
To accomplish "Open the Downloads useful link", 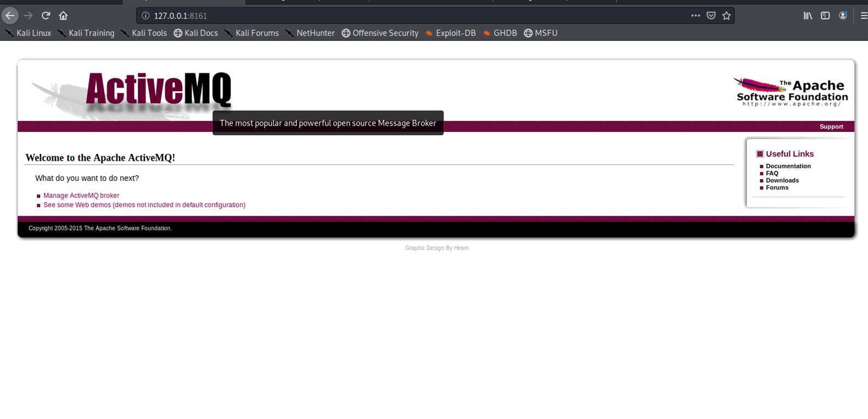I will click(782, 180).
